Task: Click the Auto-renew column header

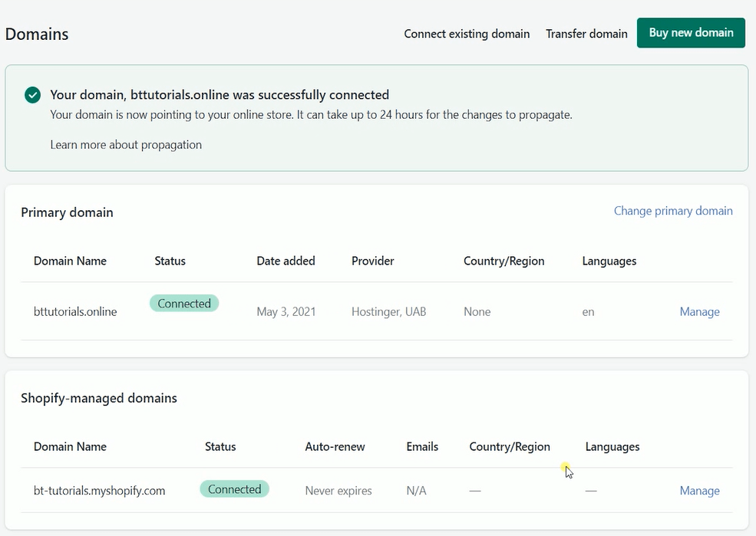Action: click(x=335, y=446)
